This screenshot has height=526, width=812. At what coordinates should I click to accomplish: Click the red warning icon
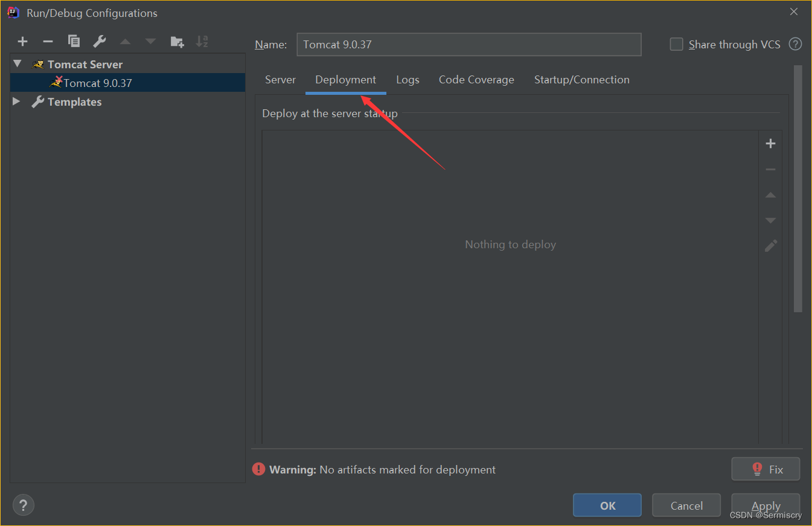(x=259, y=469)
